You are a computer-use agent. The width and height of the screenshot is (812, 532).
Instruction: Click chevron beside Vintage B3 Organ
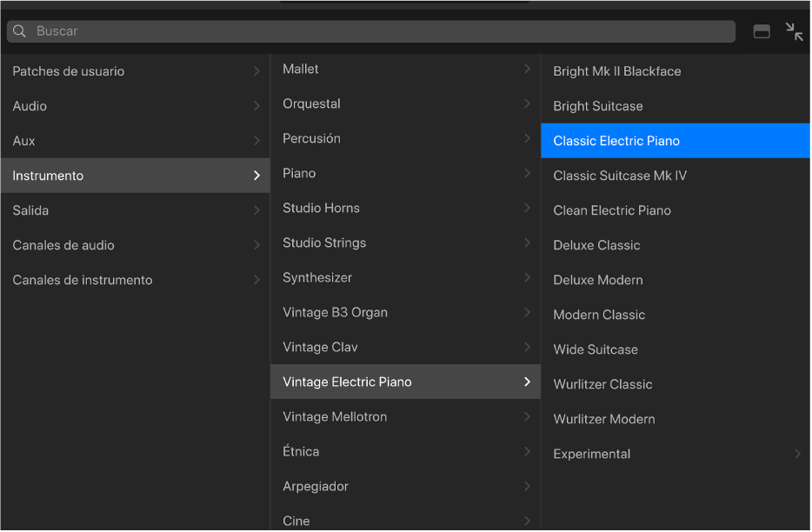pyautogui.click(x=527, y=312)
